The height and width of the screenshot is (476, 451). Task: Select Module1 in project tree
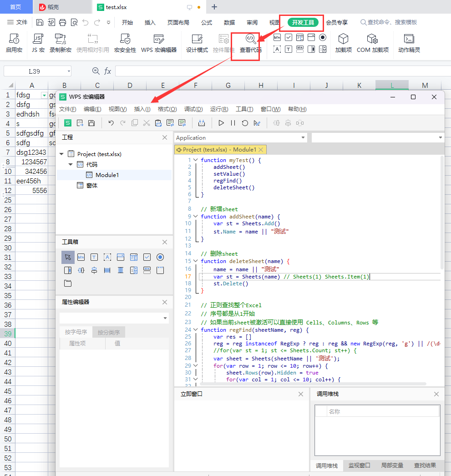coord(107,175)
